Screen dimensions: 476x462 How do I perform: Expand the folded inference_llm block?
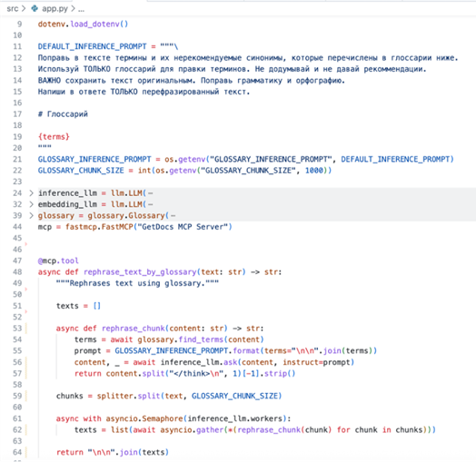pyautogui.click(x=31, y=193)
